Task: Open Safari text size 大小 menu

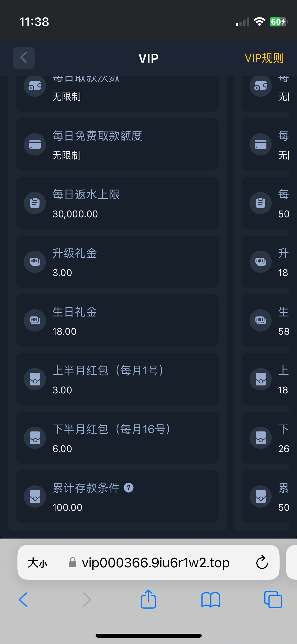Action: coord(37,563)
